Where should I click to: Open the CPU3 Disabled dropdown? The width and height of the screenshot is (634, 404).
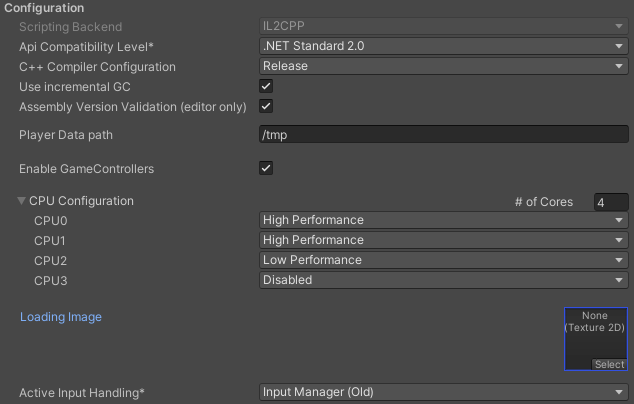[443, 280]
